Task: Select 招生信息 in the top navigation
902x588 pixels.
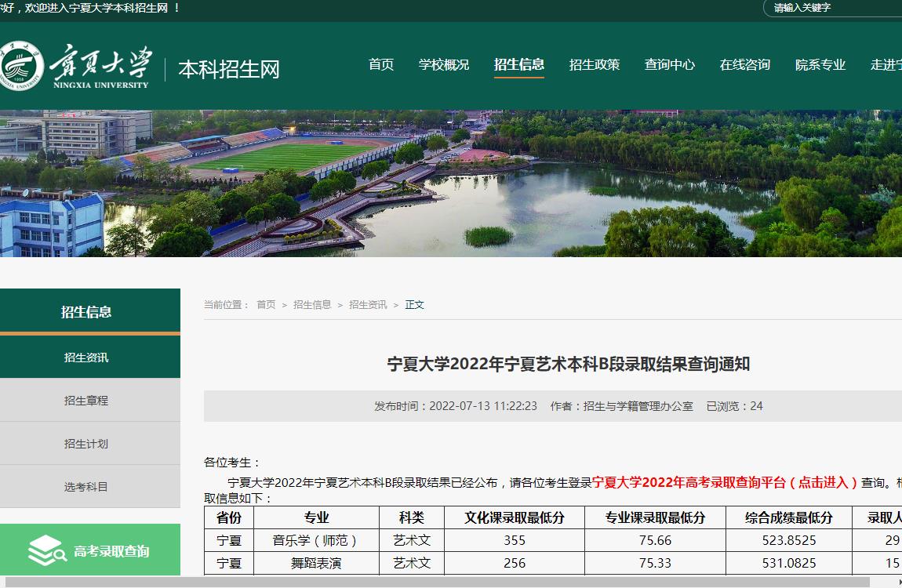Action: point(519,65)
